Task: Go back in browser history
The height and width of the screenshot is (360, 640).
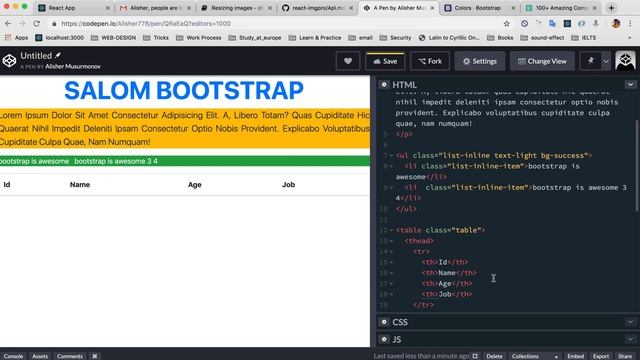Action: (x=8, y=24)
